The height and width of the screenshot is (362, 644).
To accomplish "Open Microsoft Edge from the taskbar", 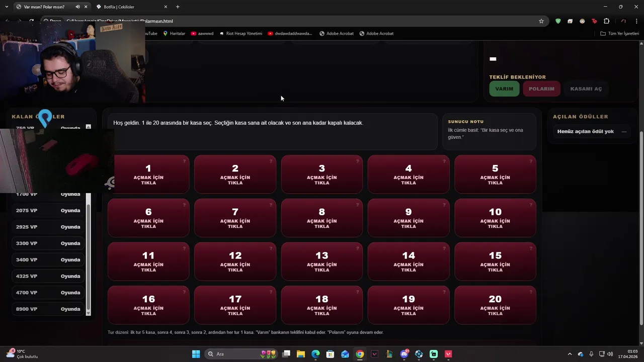I will coord(315,354).
